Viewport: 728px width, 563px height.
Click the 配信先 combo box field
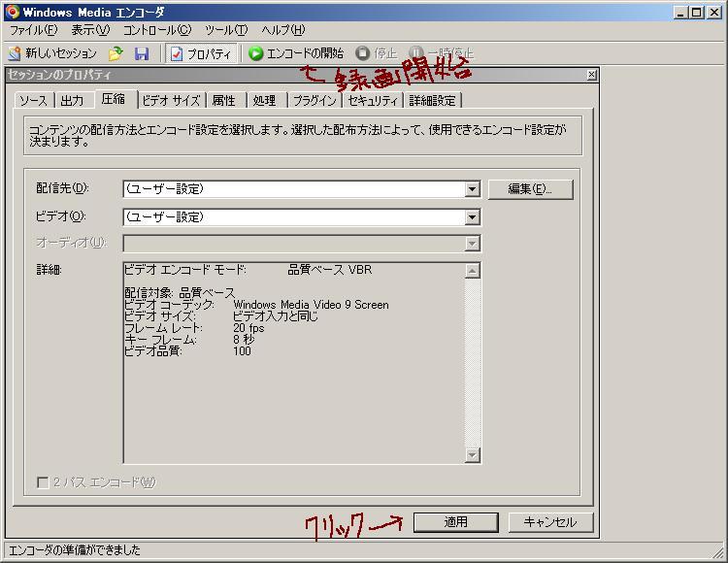click(302, 189)
